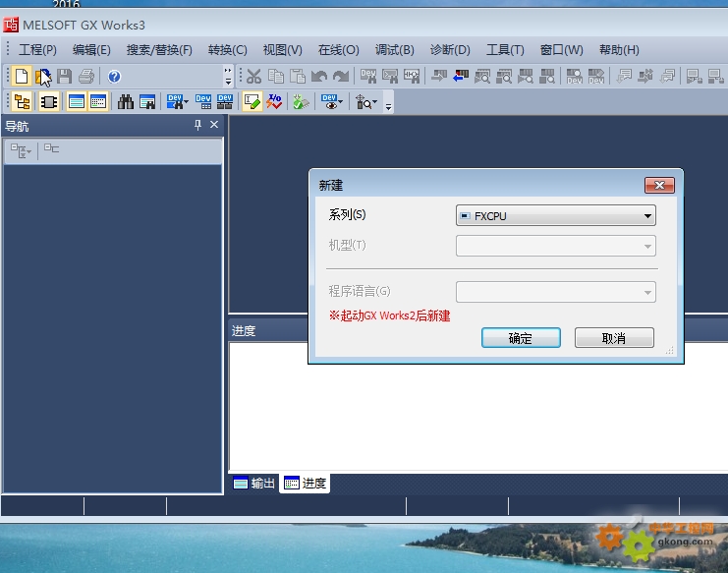The image size is (728, 573).
Task: Click the Undo arrow icon
Action: tap(319, 76)
